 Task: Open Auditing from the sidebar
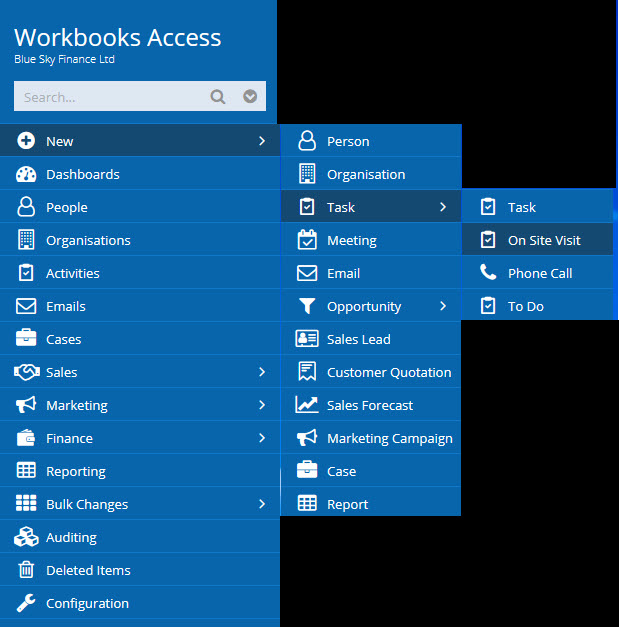pos(140,537)
